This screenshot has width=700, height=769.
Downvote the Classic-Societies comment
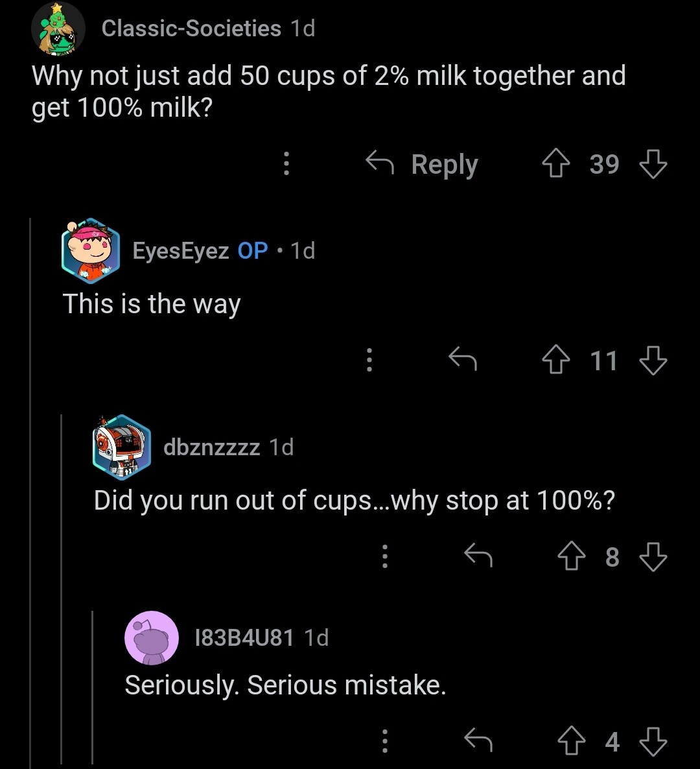[653, 164]
